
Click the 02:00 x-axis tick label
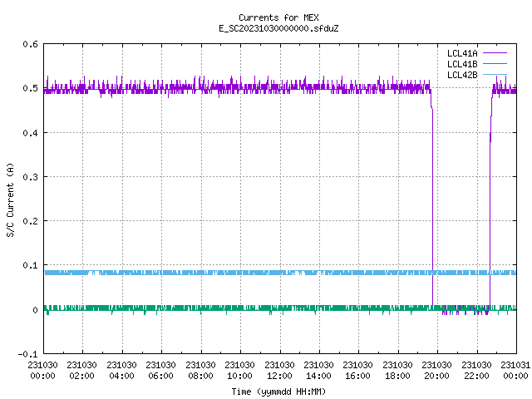[81, 376]
